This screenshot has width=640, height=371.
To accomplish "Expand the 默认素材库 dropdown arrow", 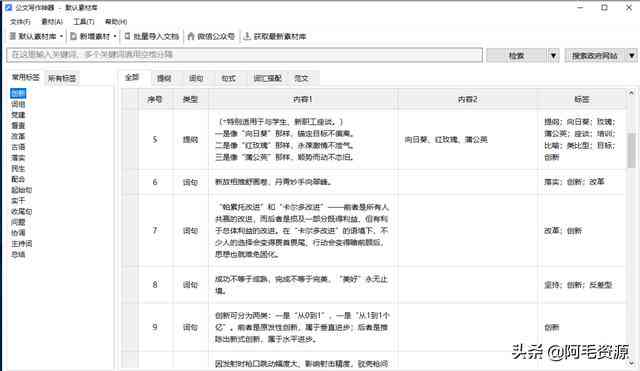I will 61,36.
